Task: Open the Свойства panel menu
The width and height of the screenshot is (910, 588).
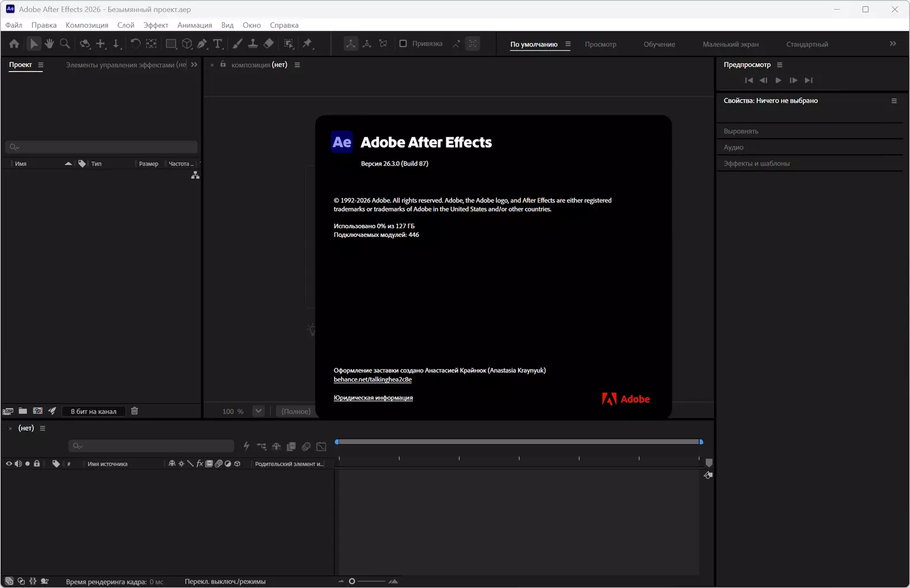Action: click(x=894, y=101)
